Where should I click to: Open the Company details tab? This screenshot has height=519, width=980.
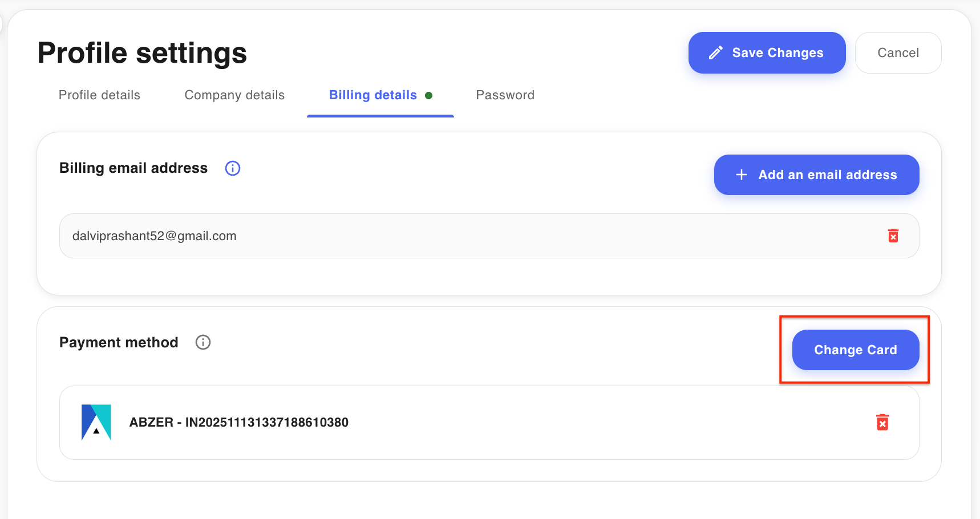pyautogui.click(x=234, y=95)
